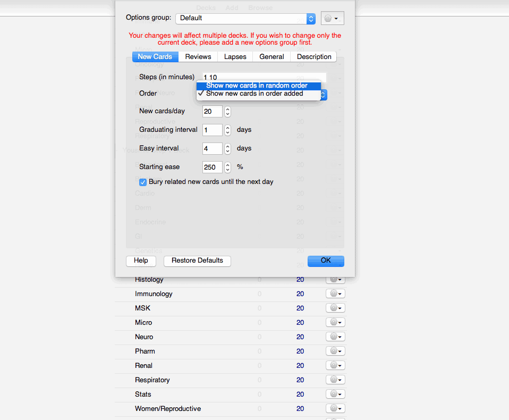Viewport: 509px width, 420px height.
Task: Select the Neuro deck in the list
Action: (x=144, y=337)
